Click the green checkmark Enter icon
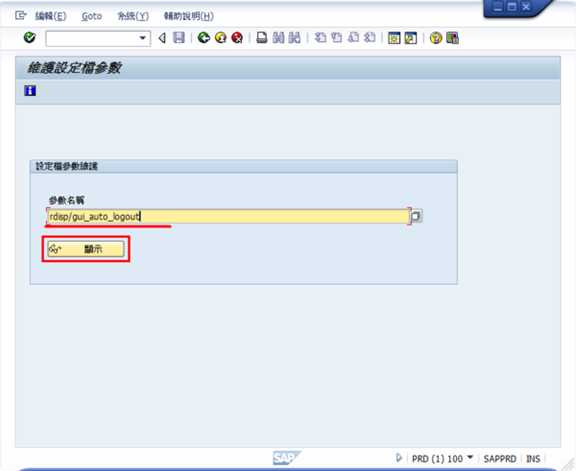 29,38
